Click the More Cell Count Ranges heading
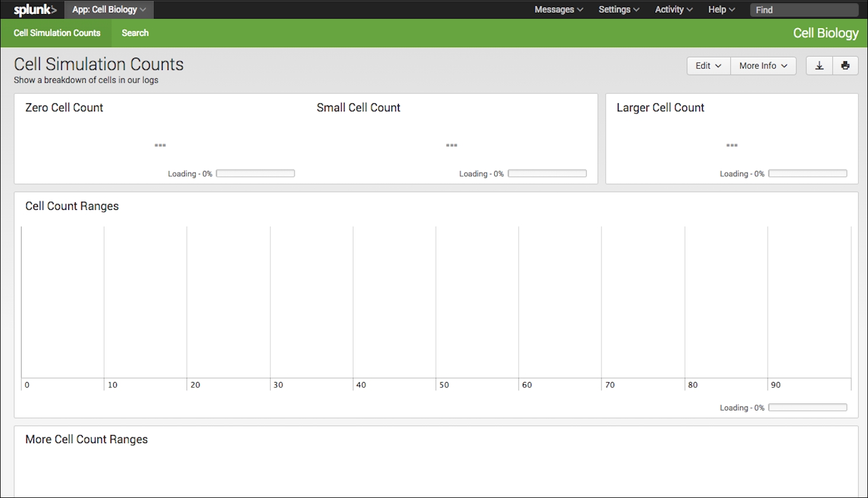The height and width of the screenshot is (498, 868). (x=86, y=440)
